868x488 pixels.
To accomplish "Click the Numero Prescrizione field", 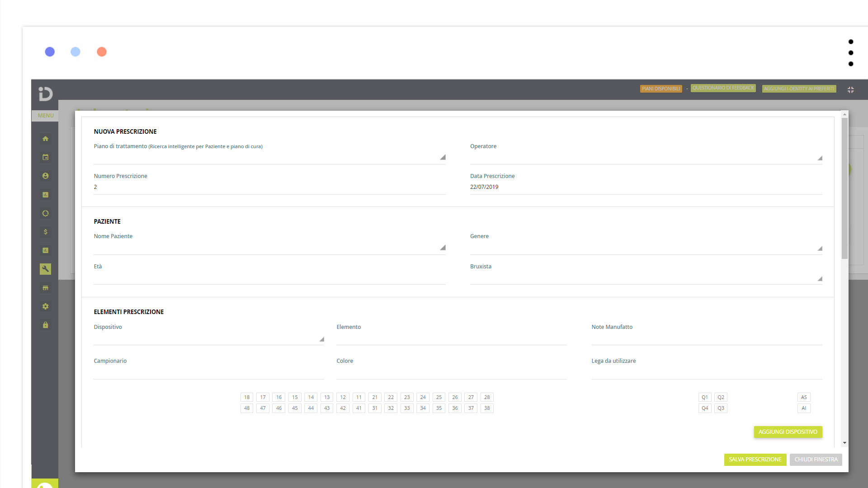I will [269, 187].
